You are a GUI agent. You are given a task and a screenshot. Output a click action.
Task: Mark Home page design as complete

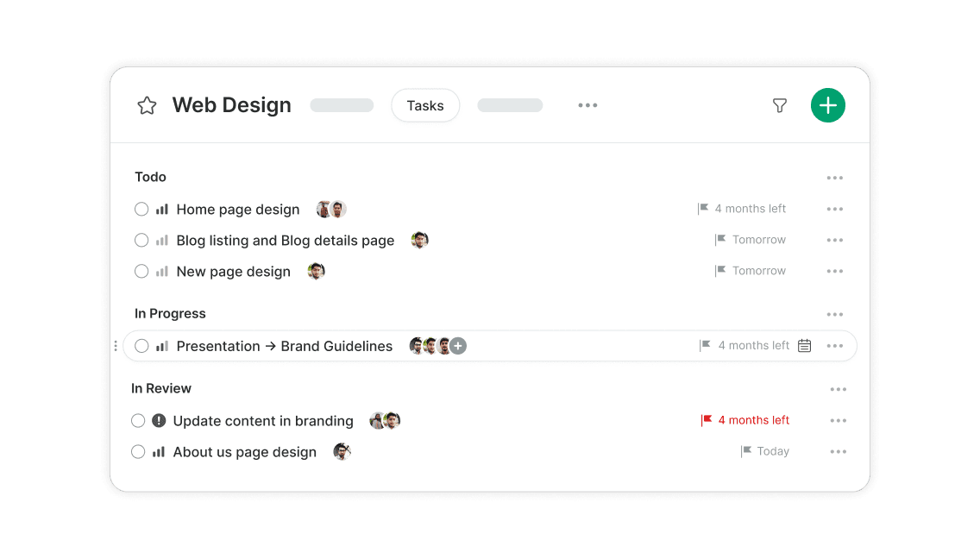pos(141,209)
